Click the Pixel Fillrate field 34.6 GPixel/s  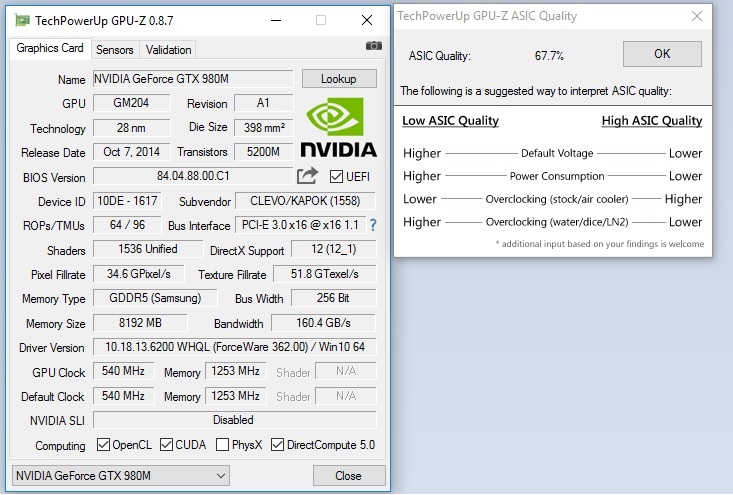[x=138, y=274]
